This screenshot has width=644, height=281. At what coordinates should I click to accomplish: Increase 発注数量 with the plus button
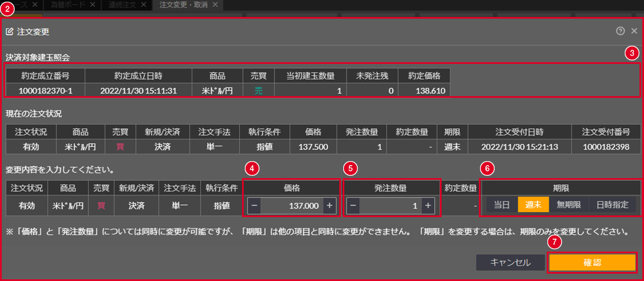pyautogui.click(x=428, y=205)
